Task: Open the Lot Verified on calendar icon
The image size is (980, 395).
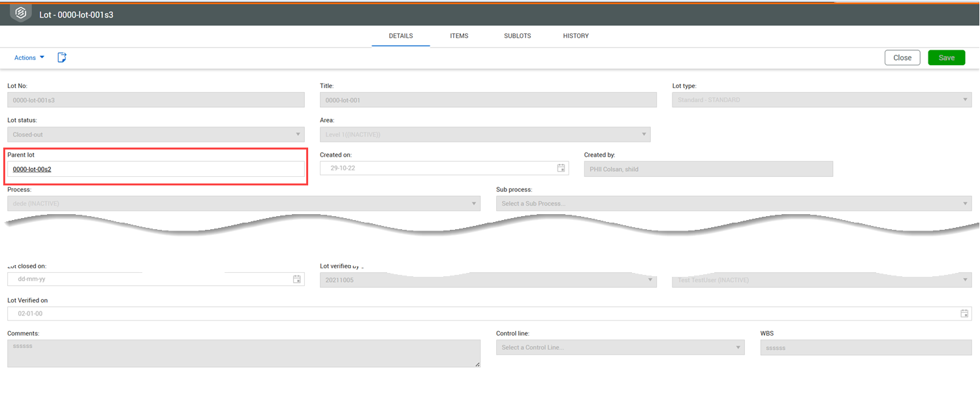Action: (x=964, y=313)
